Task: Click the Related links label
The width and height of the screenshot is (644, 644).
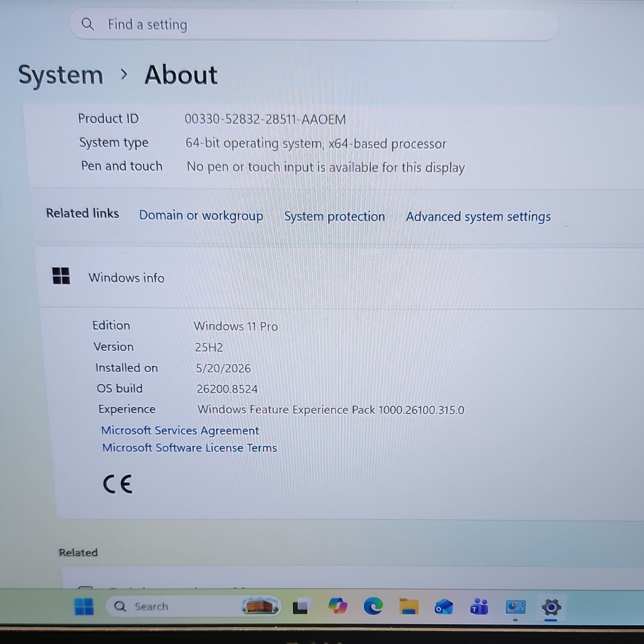Action: (83, 213)
